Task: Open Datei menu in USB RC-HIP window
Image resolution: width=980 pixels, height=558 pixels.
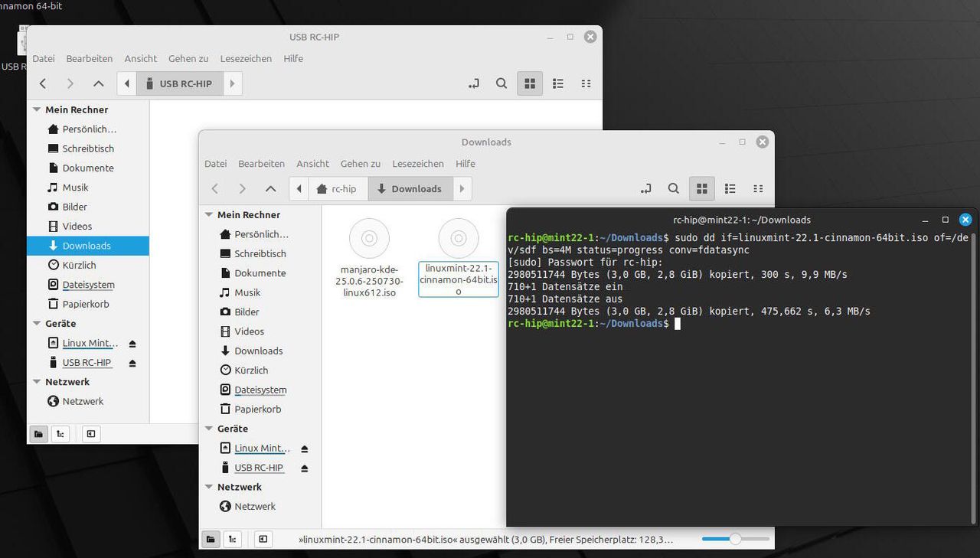Action: tap(44, 58)
